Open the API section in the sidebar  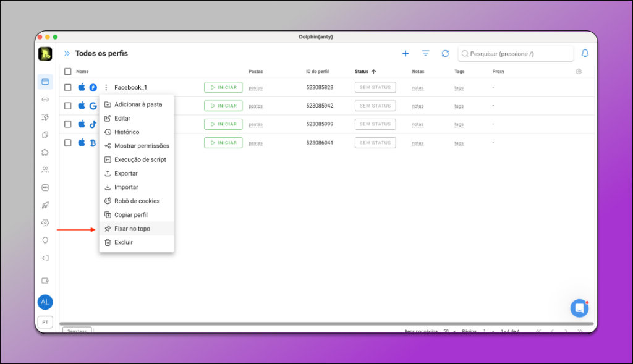pos(45,187)
